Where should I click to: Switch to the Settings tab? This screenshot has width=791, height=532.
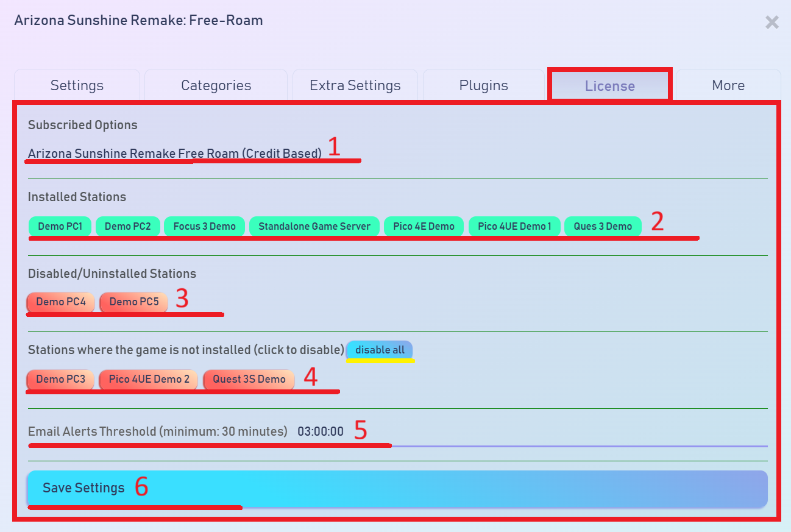(x=77, y=85)
